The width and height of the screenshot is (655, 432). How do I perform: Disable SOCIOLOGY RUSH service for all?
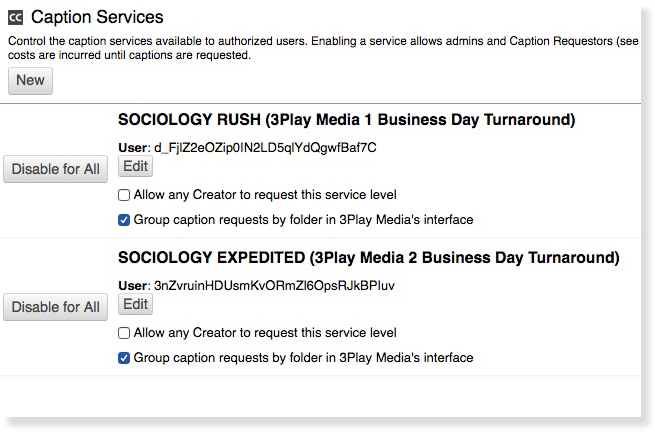point(55,169)
